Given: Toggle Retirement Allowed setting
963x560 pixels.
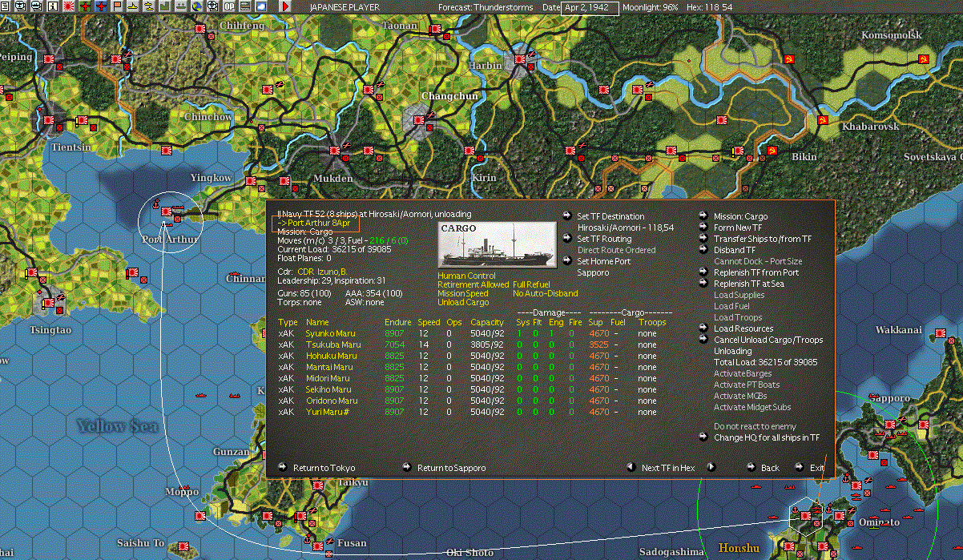Looking at the screenshot, I should click(x=473, y=284).
